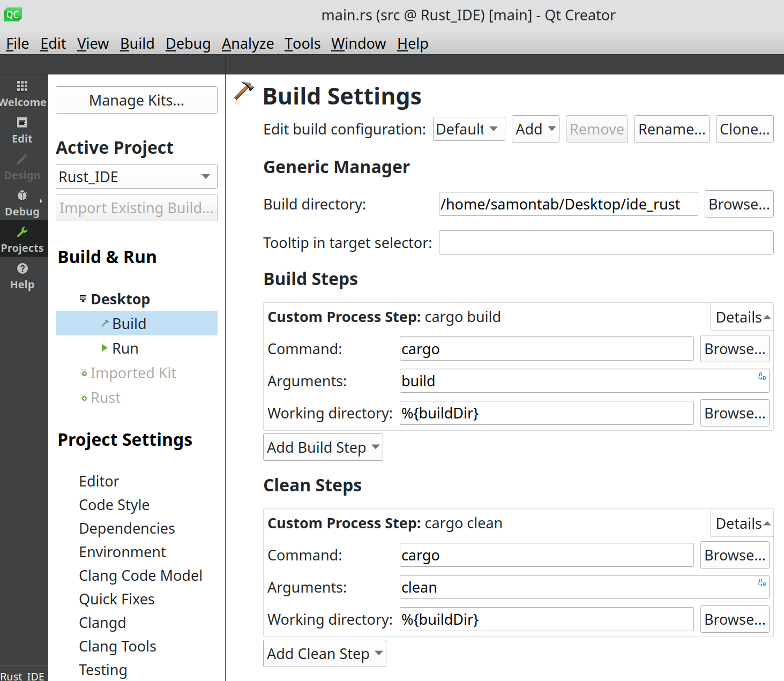Open Dependencies project settings
784x681 pixels.
127,528
